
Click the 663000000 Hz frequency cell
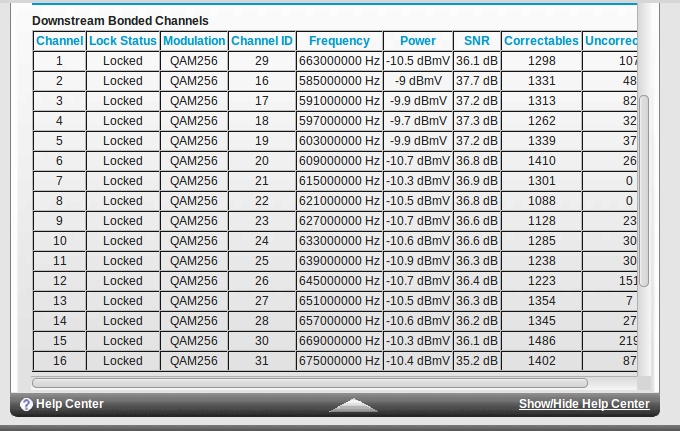tap(339, 61)
